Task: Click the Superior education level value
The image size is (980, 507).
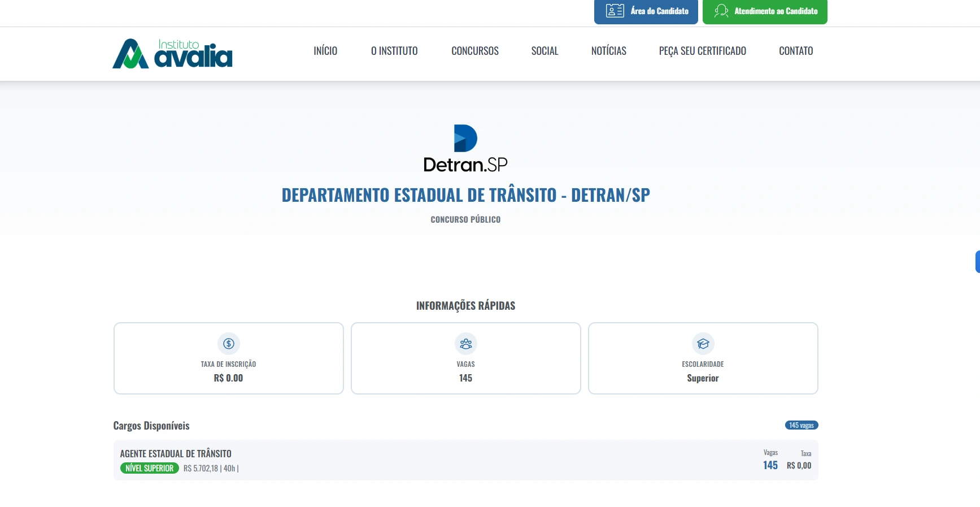Action: point(703,378)
